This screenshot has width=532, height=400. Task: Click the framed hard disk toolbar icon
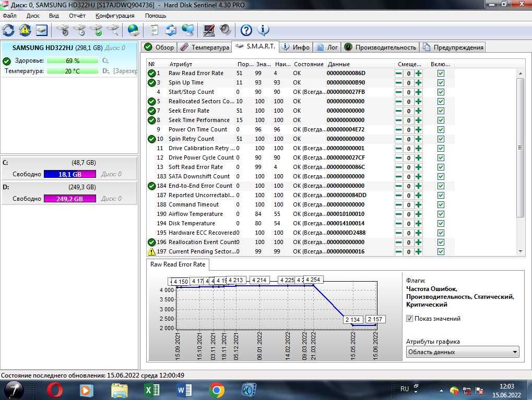coord(42,30)
